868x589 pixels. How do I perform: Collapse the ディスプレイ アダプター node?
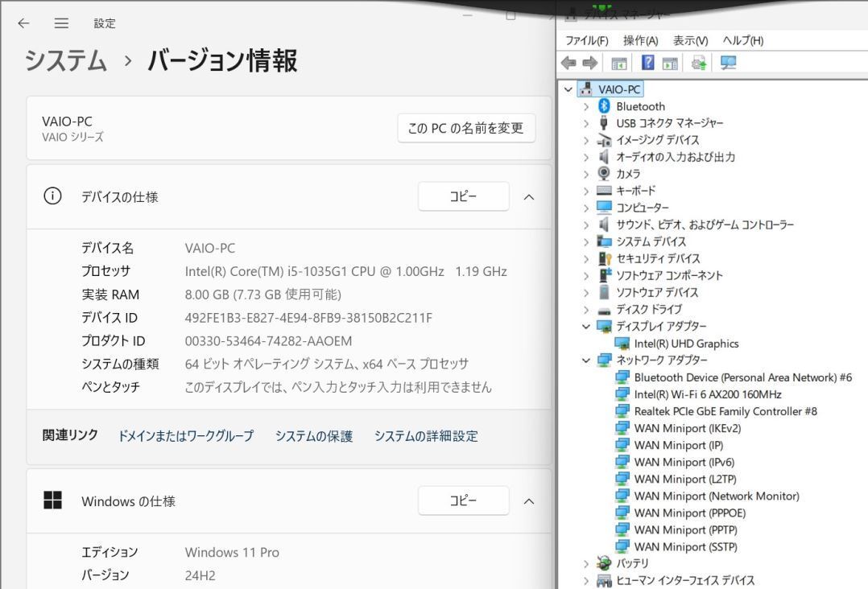(586, 327)
